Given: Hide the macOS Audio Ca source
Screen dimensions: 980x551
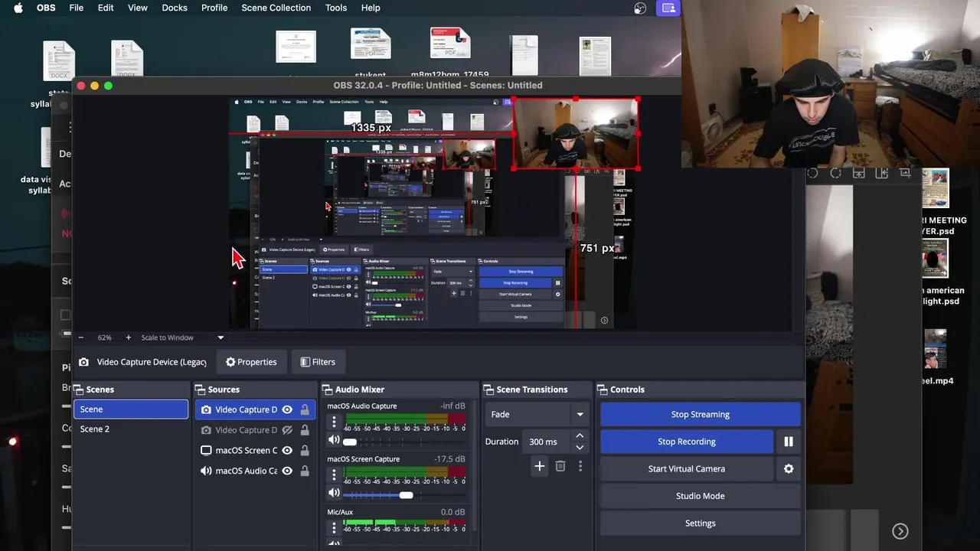Looking at the screenshot, I should (287, 471).
